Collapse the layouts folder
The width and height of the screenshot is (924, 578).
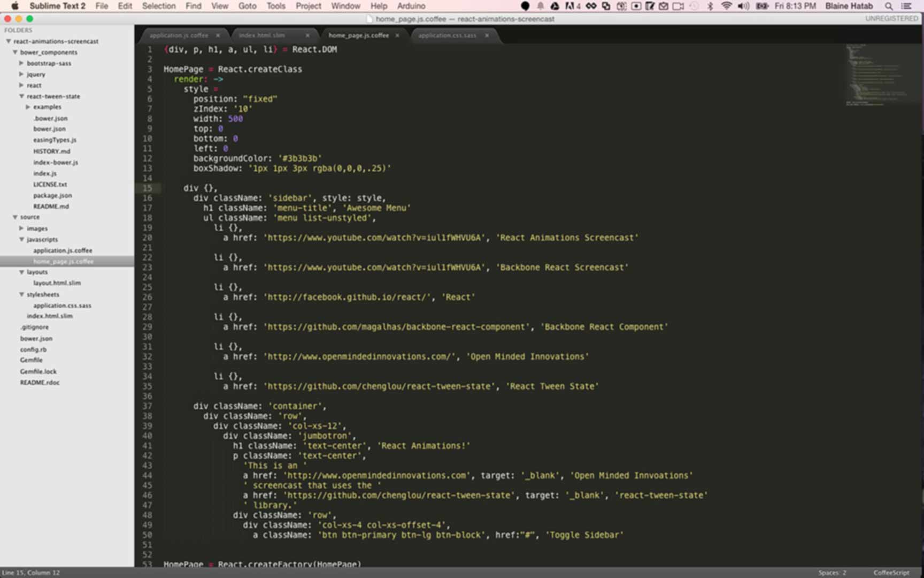coord(21,272)
